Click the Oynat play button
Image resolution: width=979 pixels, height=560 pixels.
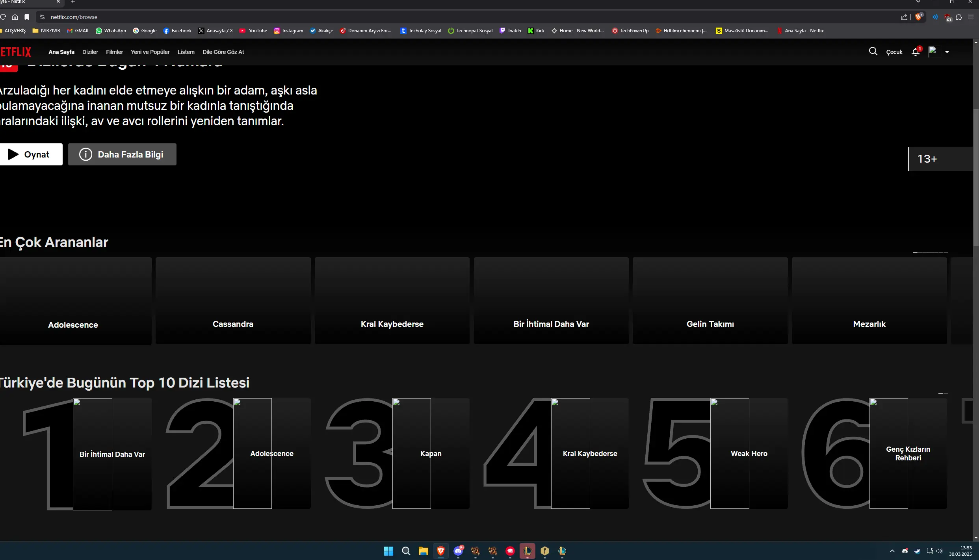(x=31, y=154)
